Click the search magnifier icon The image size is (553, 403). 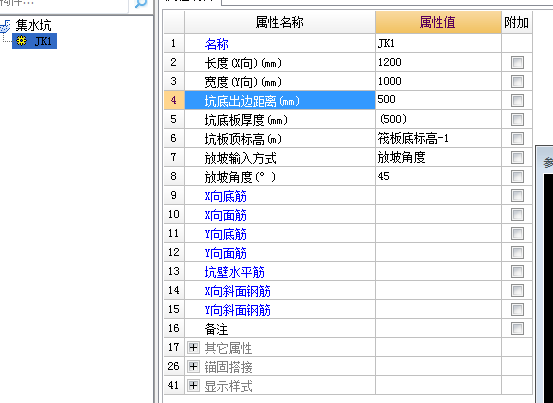point(140,4)
